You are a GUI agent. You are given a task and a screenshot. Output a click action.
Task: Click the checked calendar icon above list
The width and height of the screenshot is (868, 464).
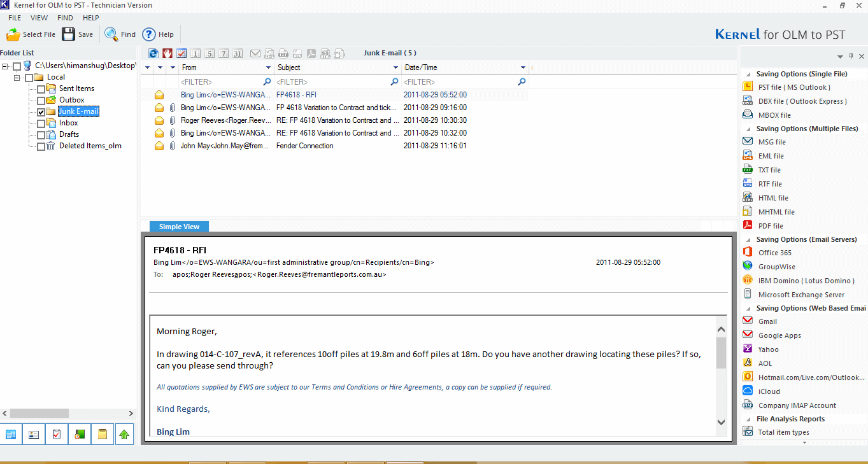(x=181, y=53)
